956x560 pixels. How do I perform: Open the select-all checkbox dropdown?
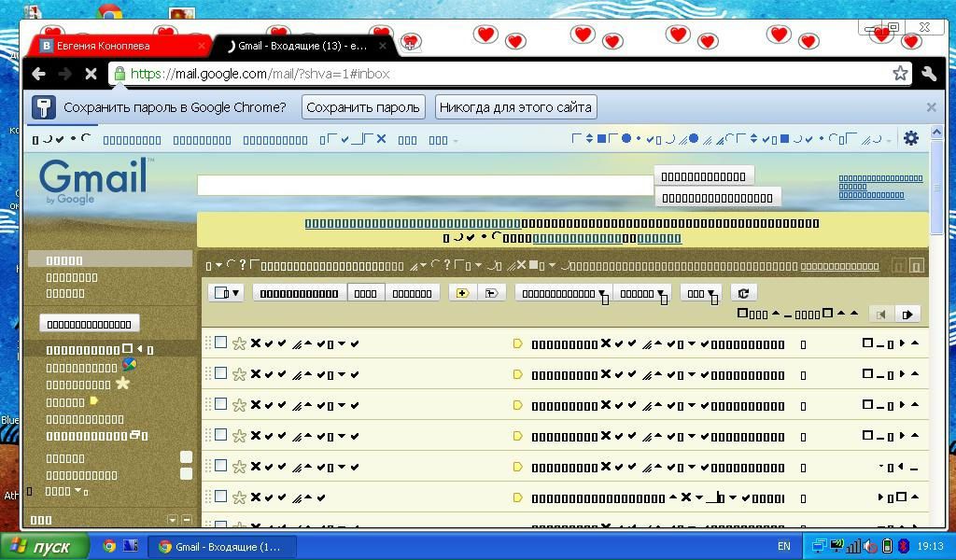(227, 293)
